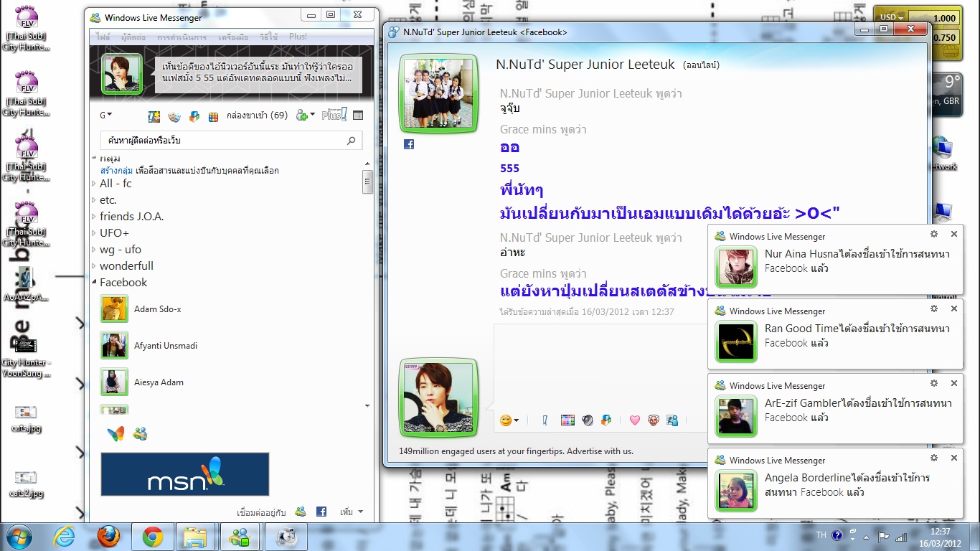Open the เพิ่ม dropdown at the bottom

point(352,512)
